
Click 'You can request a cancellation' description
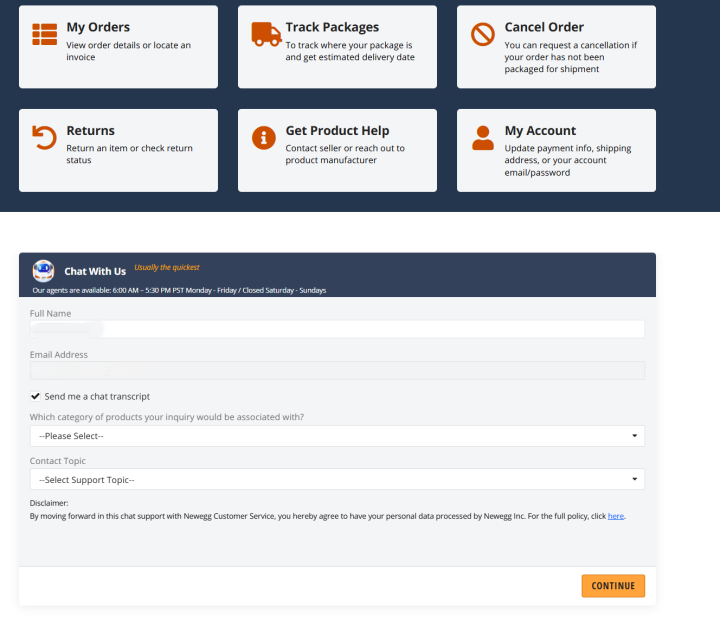tap(570, 57)
